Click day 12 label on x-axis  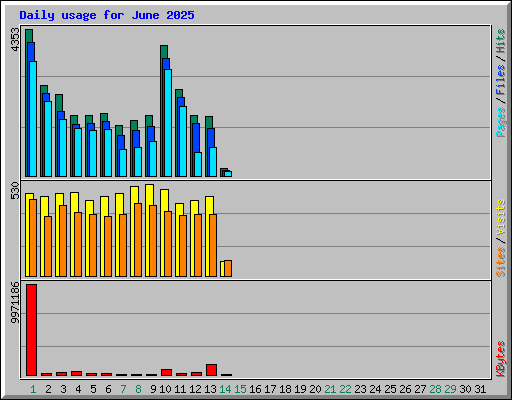[x=195, y=389]
